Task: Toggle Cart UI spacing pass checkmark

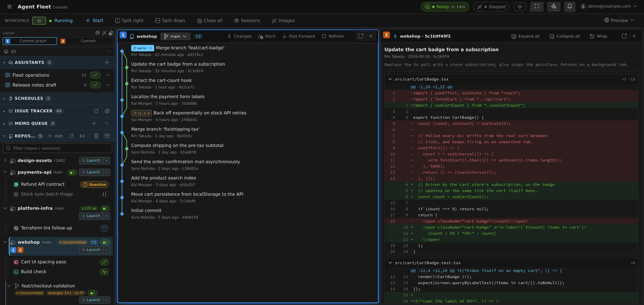Action: tap(104, 262)
